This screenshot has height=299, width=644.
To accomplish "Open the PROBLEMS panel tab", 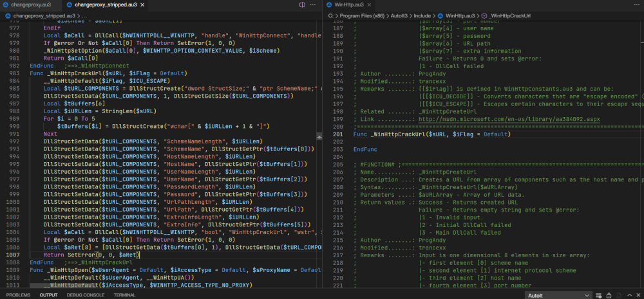I will point(18,295).
